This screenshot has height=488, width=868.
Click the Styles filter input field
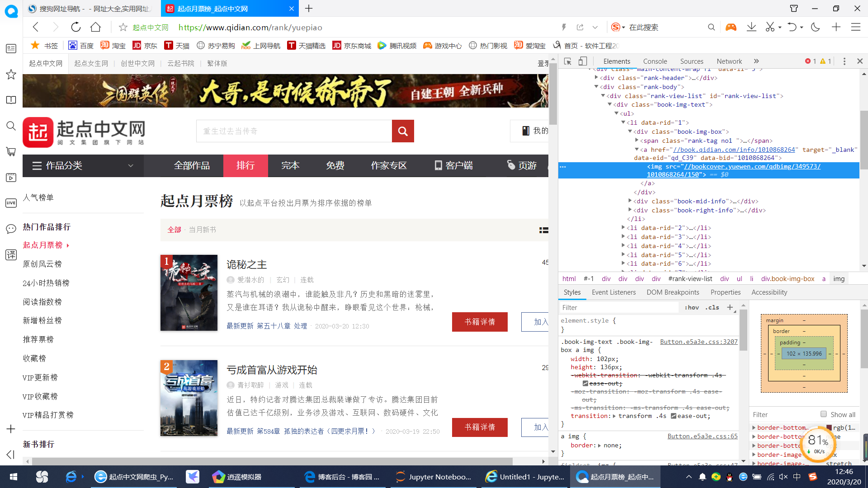point(618,307)
